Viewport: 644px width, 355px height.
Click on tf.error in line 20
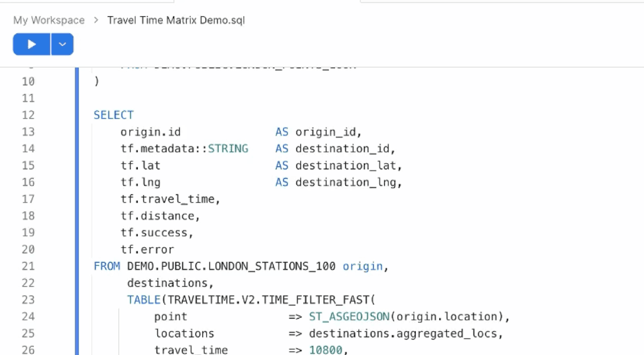[147, 249]
